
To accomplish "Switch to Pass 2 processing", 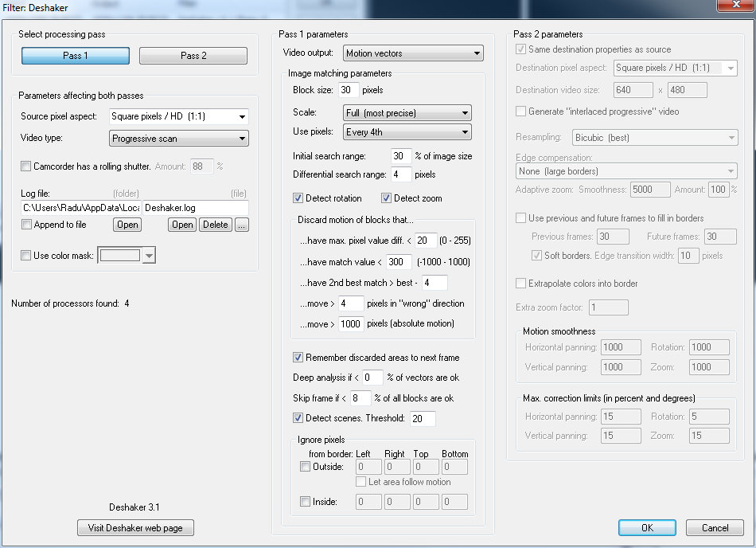I will click(x=193, y=56).
